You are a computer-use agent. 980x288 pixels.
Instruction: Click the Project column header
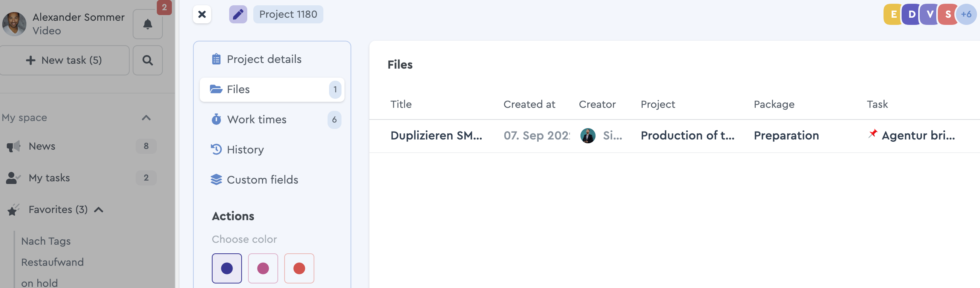click(x=657, y=104)
